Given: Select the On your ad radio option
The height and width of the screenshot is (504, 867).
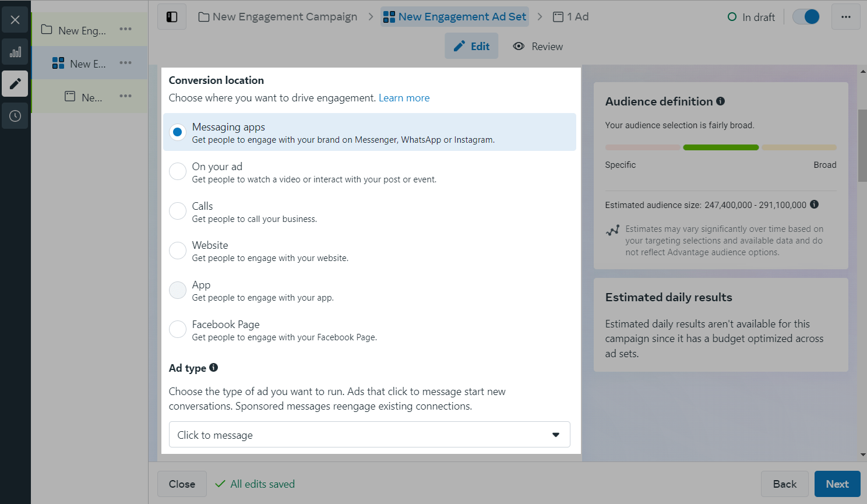Looking at the screenshot, I should [178, 172].
